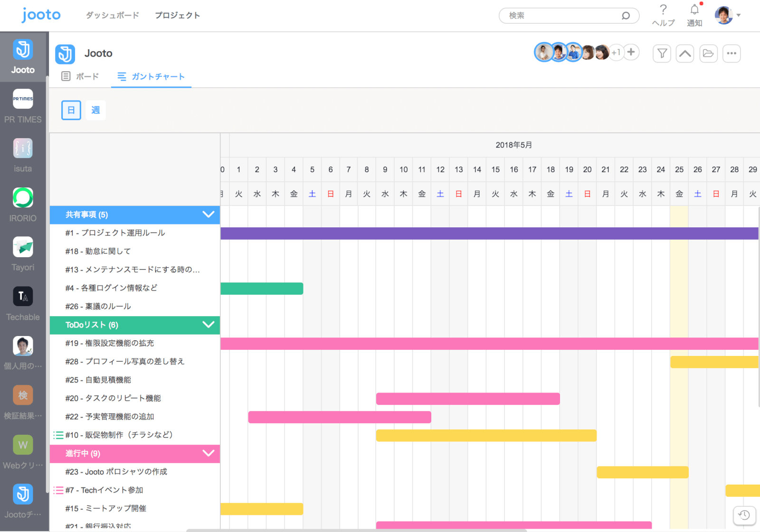Open checklist icon of task #10
Viewport: 760px width, 532px height.
(58, 435)
